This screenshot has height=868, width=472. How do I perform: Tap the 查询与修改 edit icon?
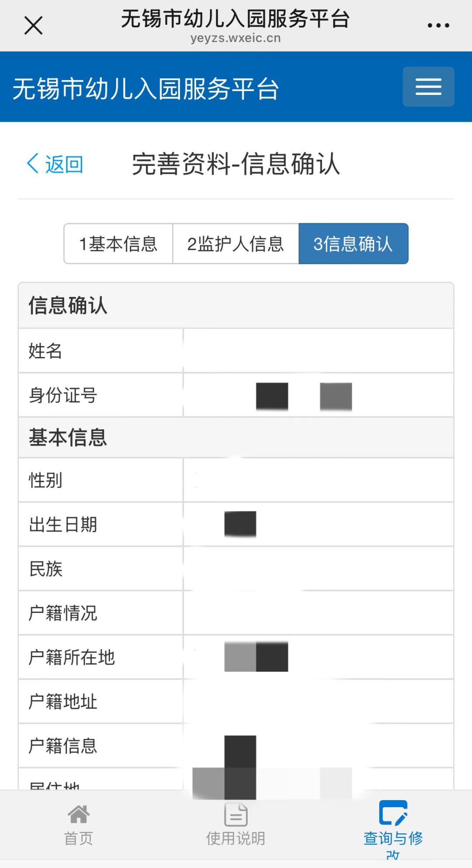[x=393, y=813]
